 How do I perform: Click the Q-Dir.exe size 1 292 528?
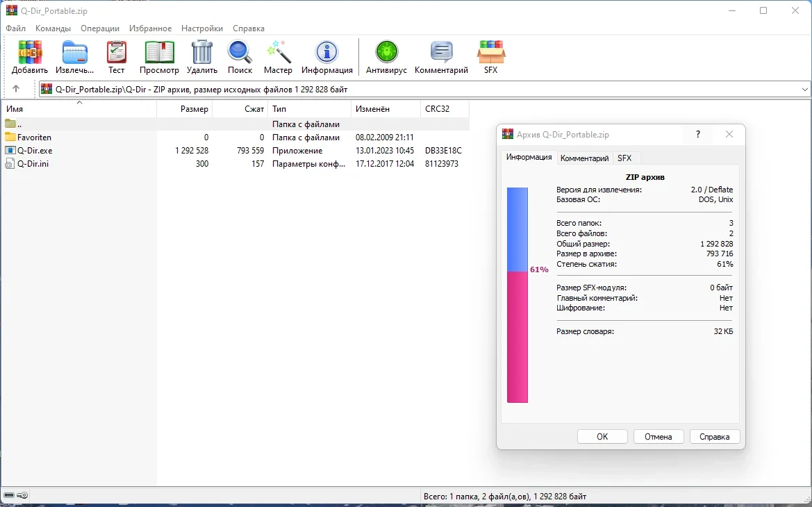click(192, 151)
